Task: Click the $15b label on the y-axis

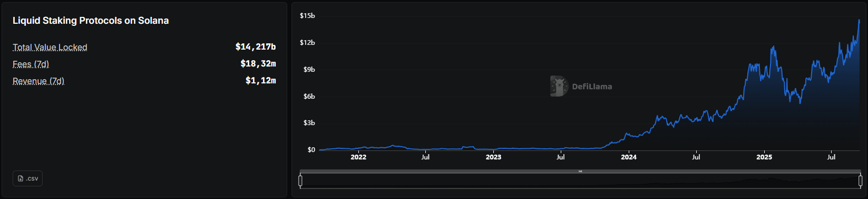Action: point(307,16)
